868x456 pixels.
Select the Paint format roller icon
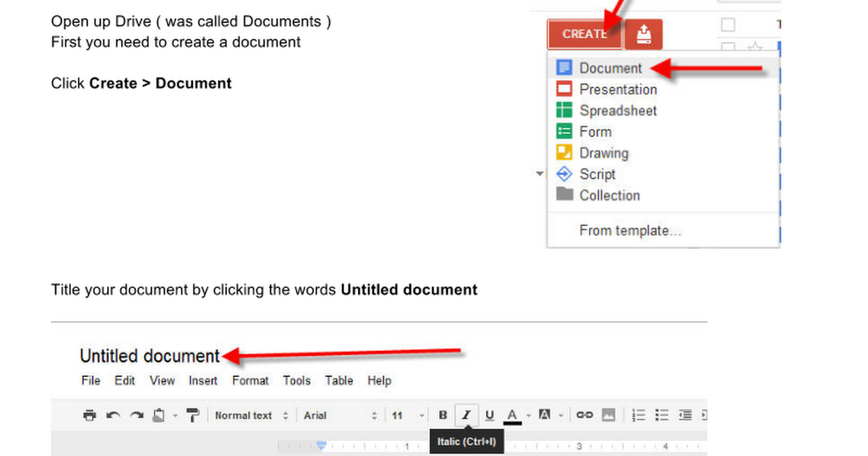click(x=192, y=415)
